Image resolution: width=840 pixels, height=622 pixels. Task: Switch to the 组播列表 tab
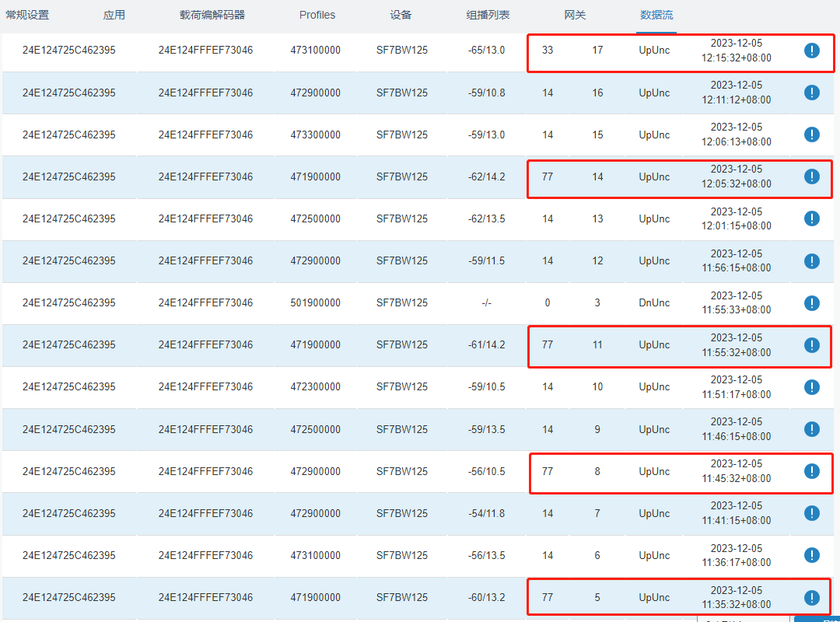(488, 15)
